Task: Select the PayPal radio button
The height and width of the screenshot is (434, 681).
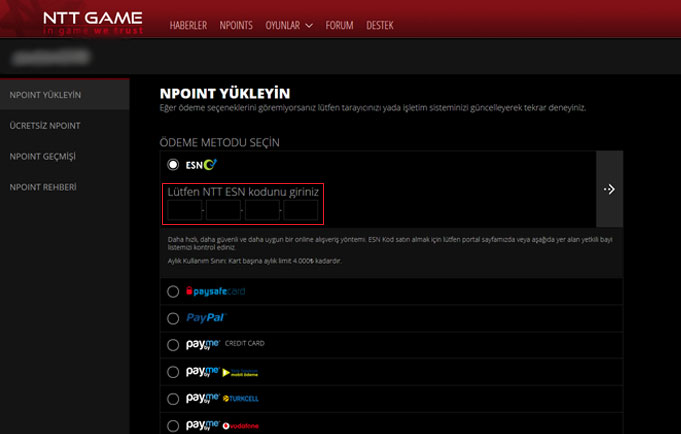Action: (173, 318)
